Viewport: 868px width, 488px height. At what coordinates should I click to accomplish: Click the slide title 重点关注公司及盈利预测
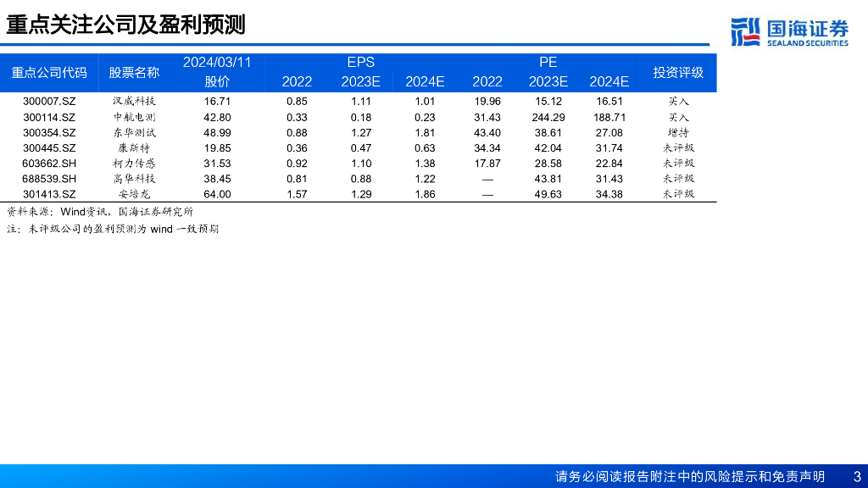pyautogui.click(x=125, y=25)
